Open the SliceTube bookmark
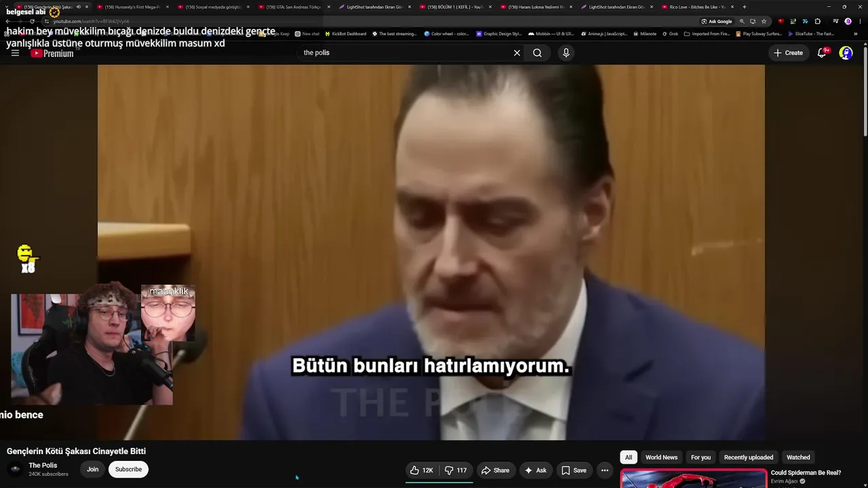The height and width of the screenshot is (488, 868). 810,34
